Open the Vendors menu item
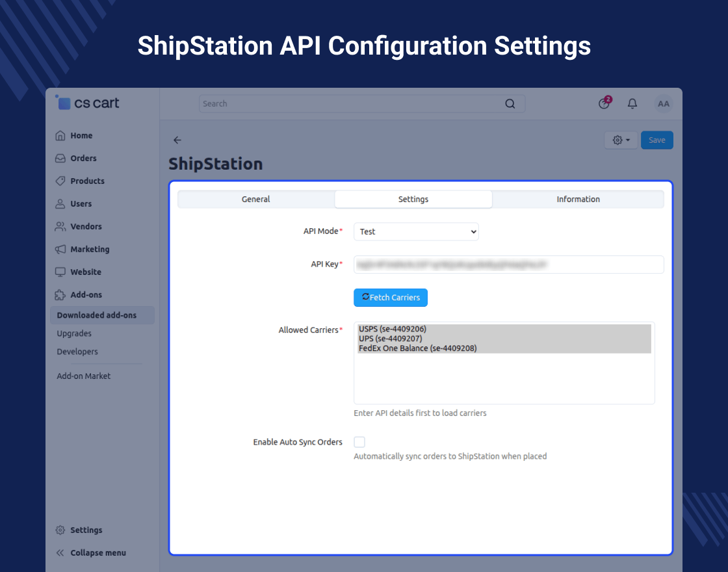728x572 pixels. tap(86, 227)
